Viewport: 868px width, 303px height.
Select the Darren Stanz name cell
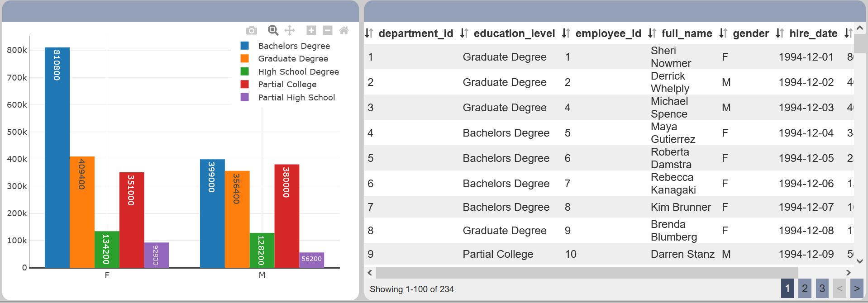pyautogui.click(x=682, y=254)
